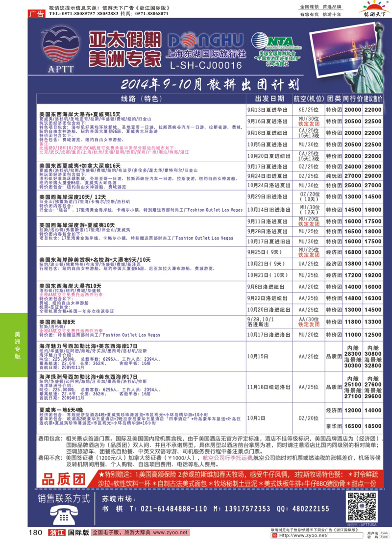Click the departure date 10月14日旧进洛出
This screenshot has width=392, height=539.
point(269,209)
